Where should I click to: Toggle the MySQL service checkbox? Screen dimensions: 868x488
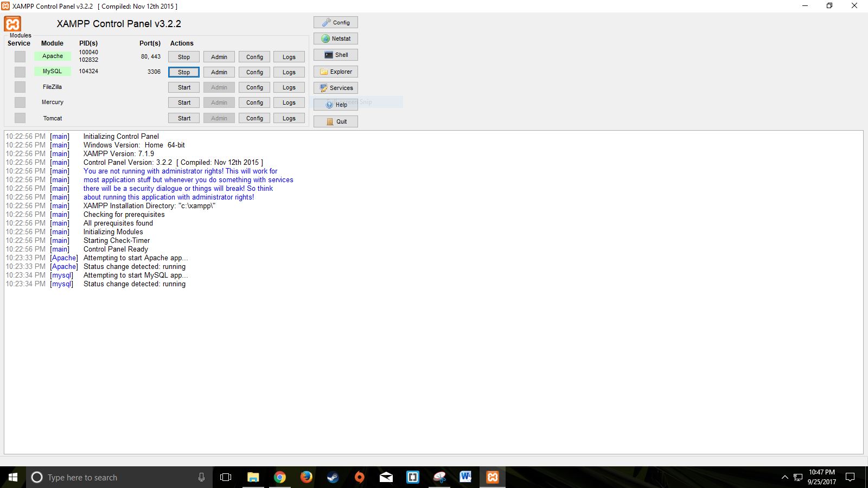20,72
